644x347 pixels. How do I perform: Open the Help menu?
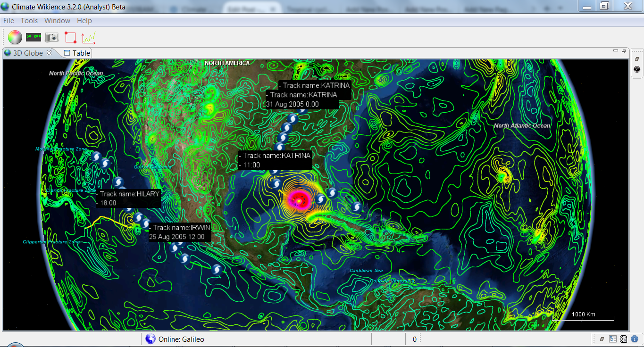[x=84, y=21]
